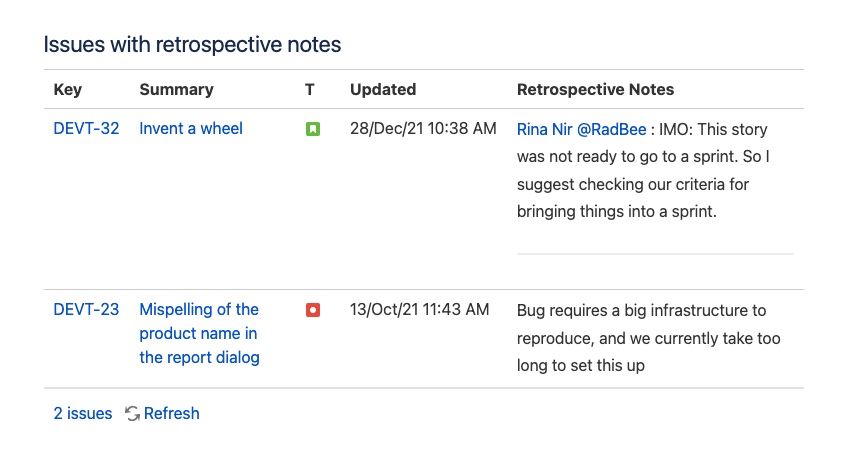Open the 'Invent a wheel' summary link
867x459 pixels.
coord(191,128)
